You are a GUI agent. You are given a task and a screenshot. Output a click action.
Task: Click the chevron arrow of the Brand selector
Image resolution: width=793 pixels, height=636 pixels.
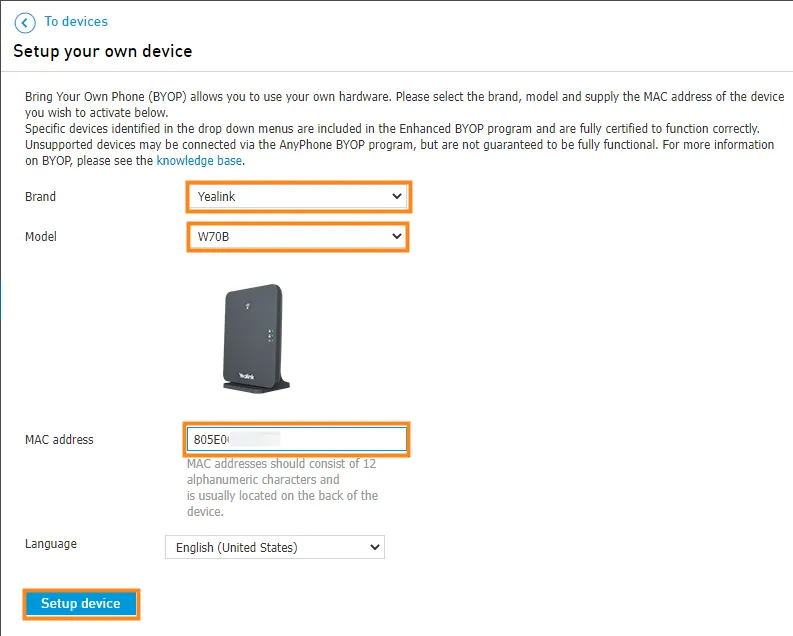[397, 196]
